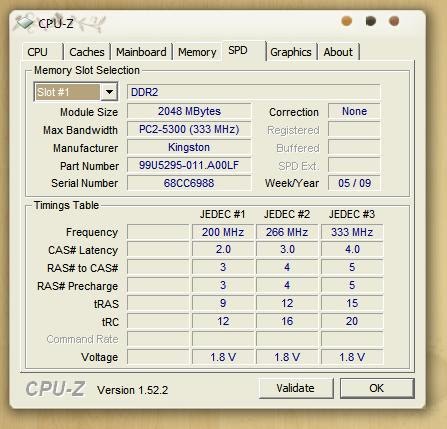Click the PC2-5300 (333 MHz) bandwidth value
Image resolution: width=447 pixels, height=429 pixels.
coord(189,129)
